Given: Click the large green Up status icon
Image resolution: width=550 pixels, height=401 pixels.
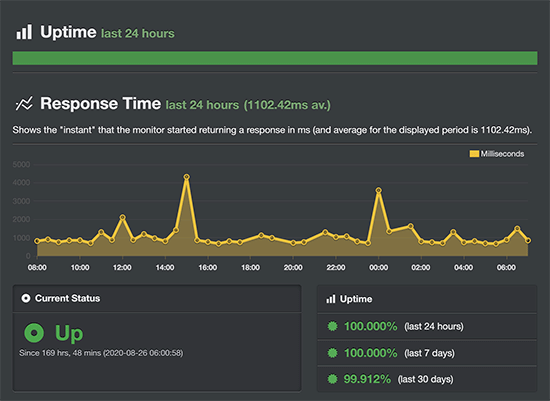Looking at the screenshot, I should [34, 333].
